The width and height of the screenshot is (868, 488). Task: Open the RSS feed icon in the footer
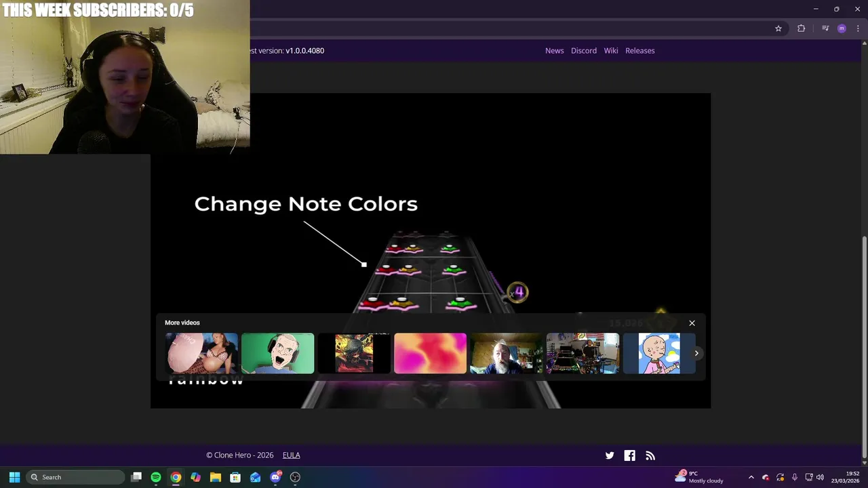click(650, 455)
